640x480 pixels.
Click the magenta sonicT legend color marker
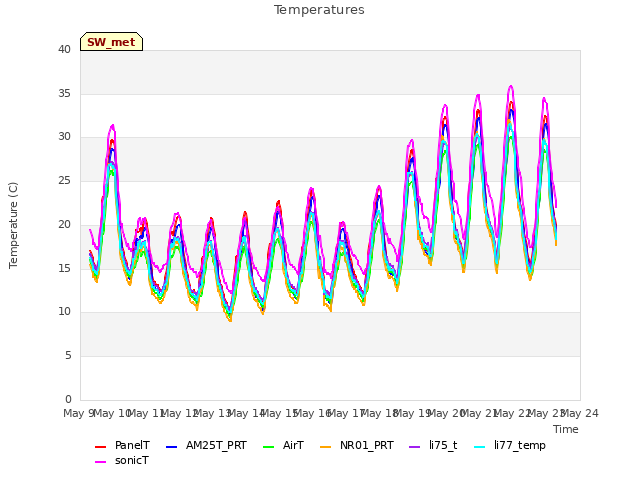pyautogui.click(x=100, y=462)
